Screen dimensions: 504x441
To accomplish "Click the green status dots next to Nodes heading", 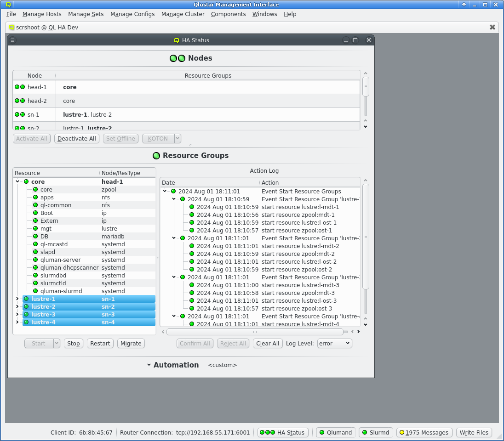I will [178, 58].
